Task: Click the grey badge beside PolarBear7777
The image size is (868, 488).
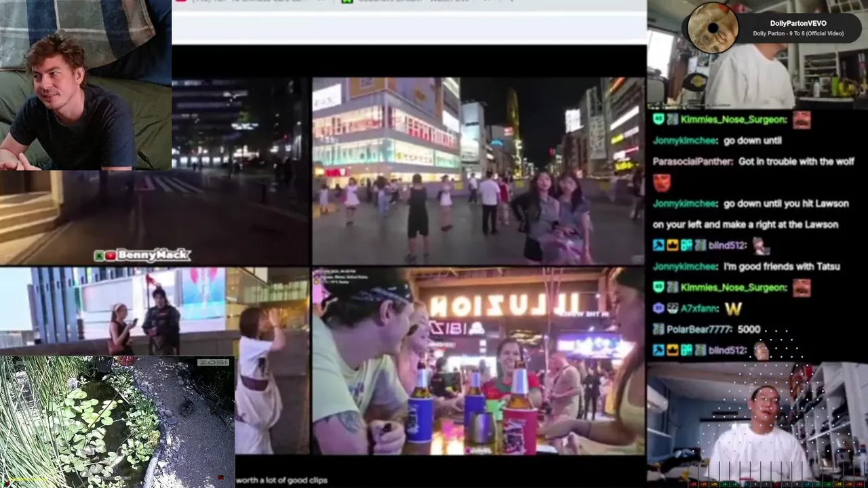Action: coord(658,329)
